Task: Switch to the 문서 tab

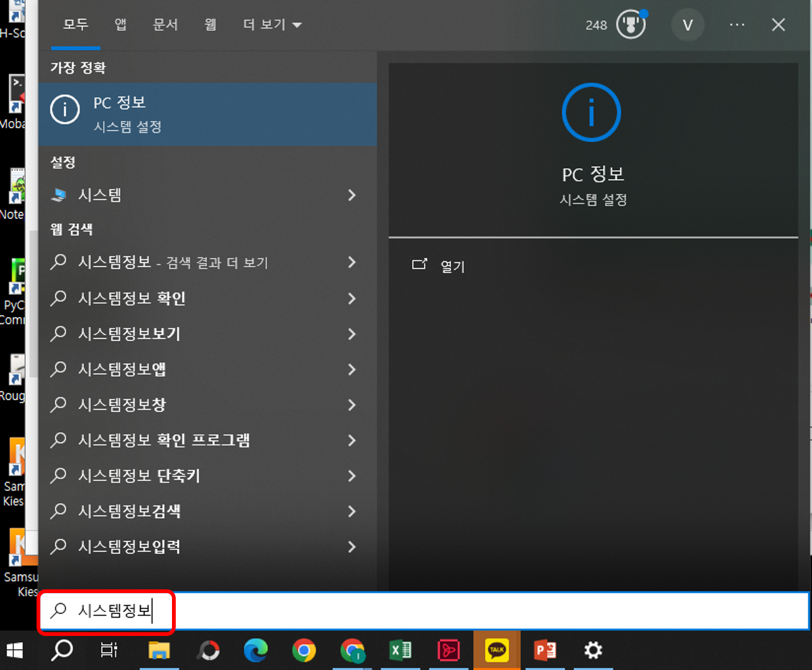Action: tap(166, 25)
